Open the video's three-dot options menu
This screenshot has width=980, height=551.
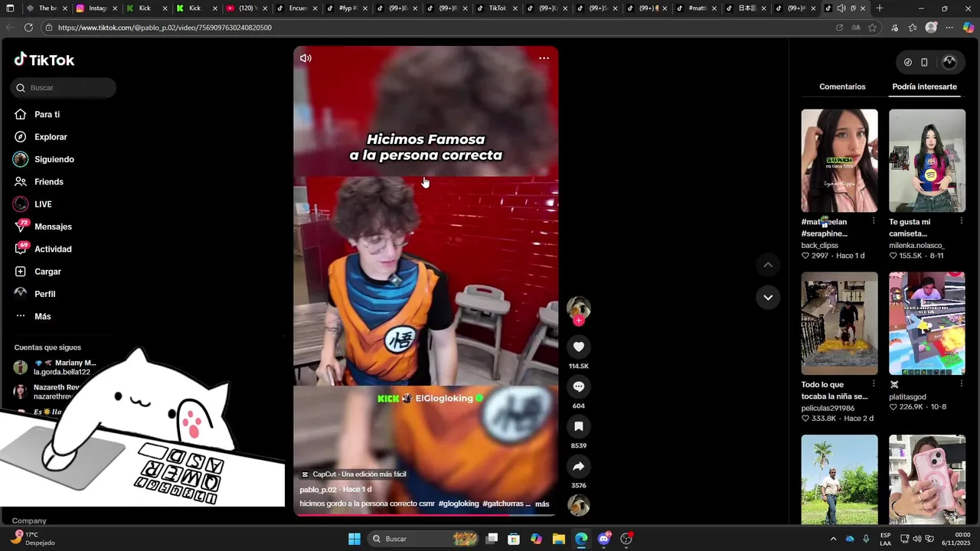(x=544, y=58)
